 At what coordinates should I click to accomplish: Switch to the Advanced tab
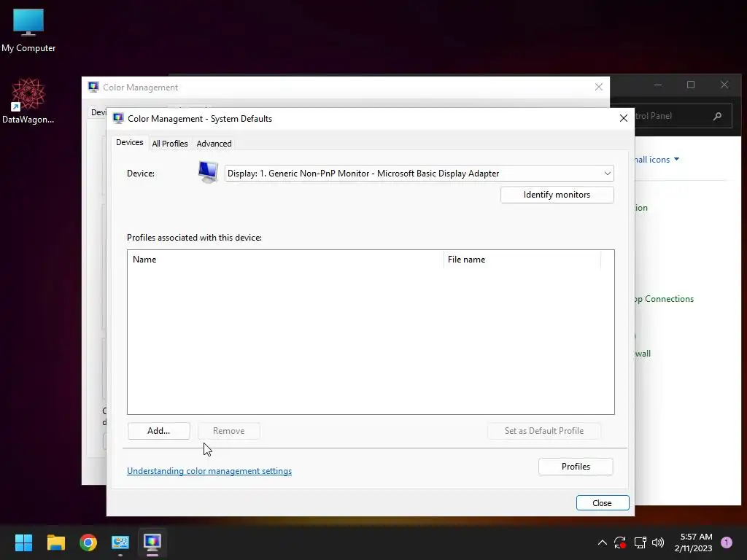[x=214, y=144]
